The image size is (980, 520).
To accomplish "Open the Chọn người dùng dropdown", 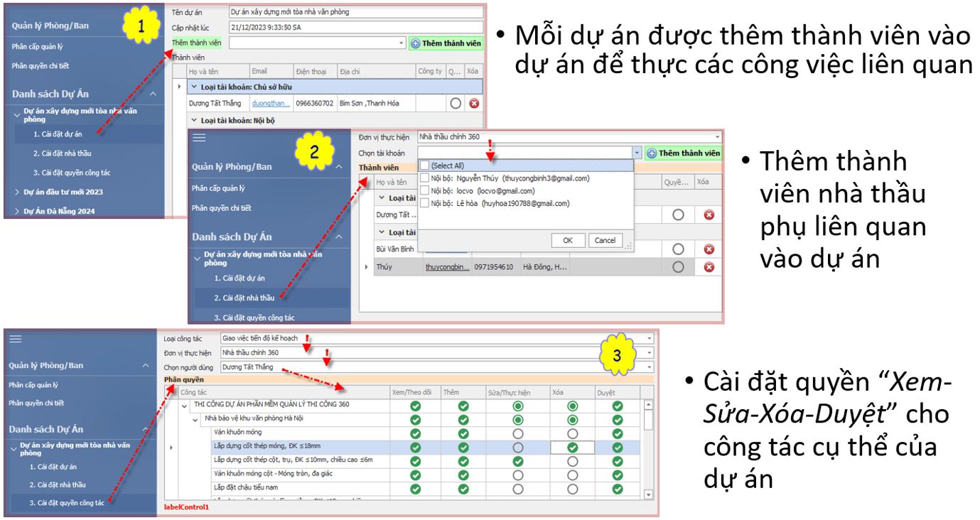I will (x=650, y=367).
